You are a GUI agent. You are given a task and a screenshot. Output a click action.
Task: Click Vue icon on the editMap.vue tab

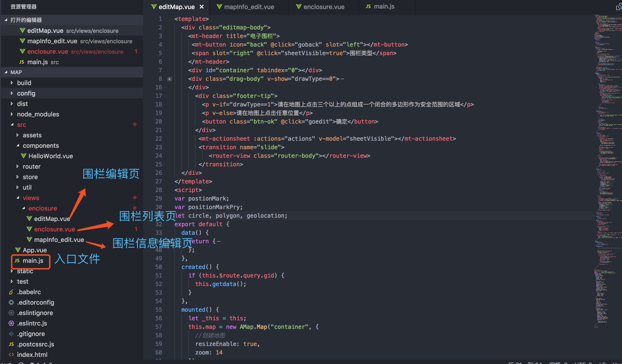[154, 7]
